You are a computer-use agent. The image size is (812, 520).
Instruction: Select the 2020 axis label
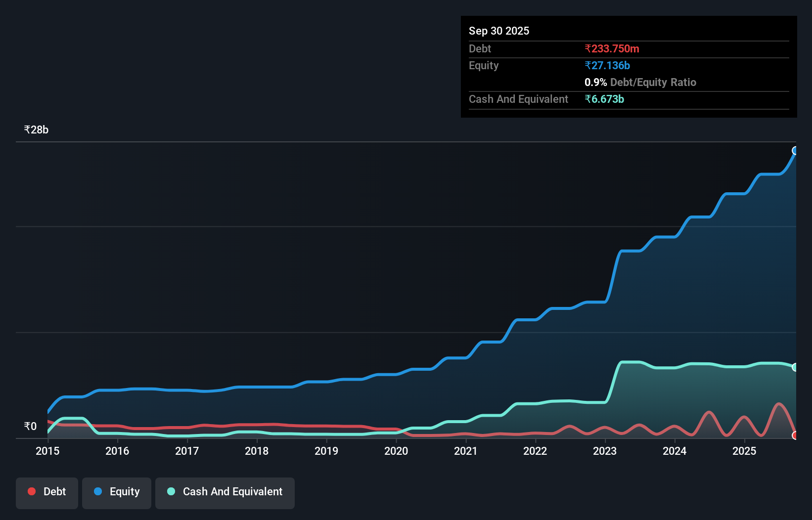[x=396, y=451]
